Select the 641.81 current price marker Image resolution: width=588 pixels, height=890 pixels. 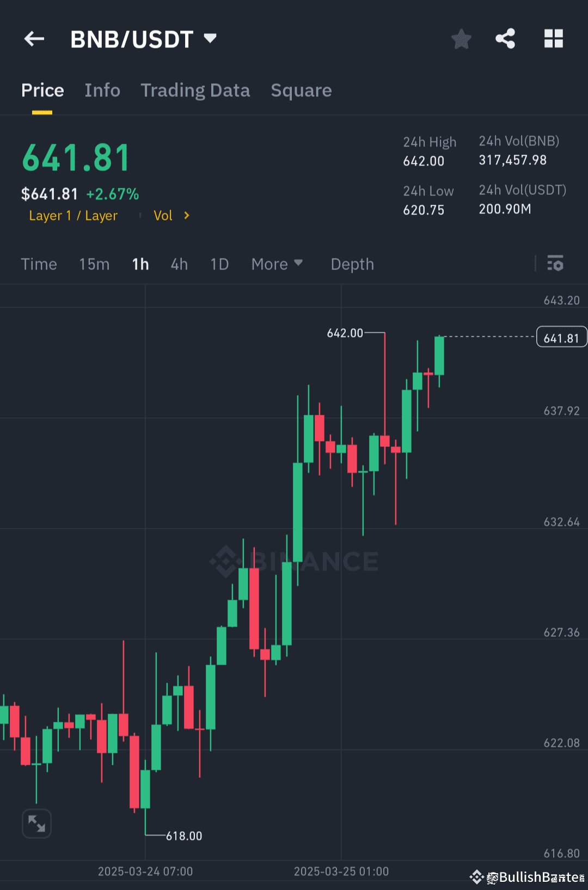point(561,337)
